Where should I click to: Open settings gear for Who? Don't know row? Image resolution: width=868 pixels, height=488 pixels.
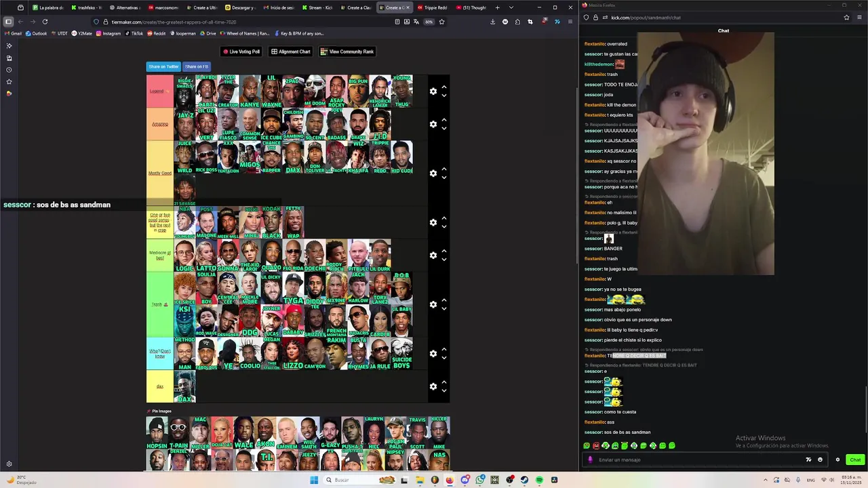(x=433, y=354)
